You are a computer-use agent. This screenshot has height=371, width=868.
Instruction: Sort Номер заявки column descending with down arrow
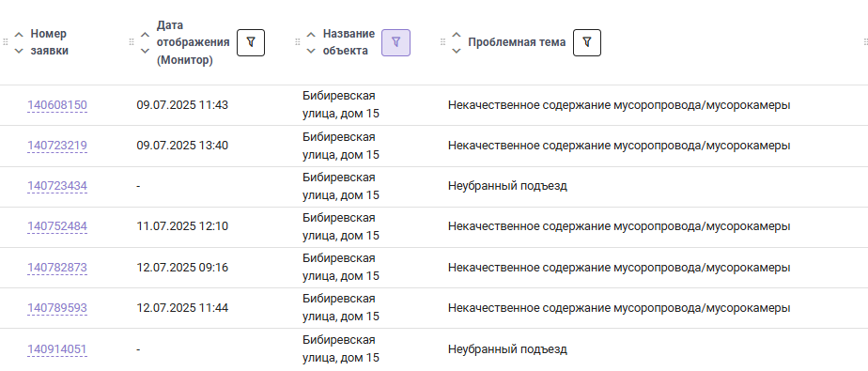point(19,51)
